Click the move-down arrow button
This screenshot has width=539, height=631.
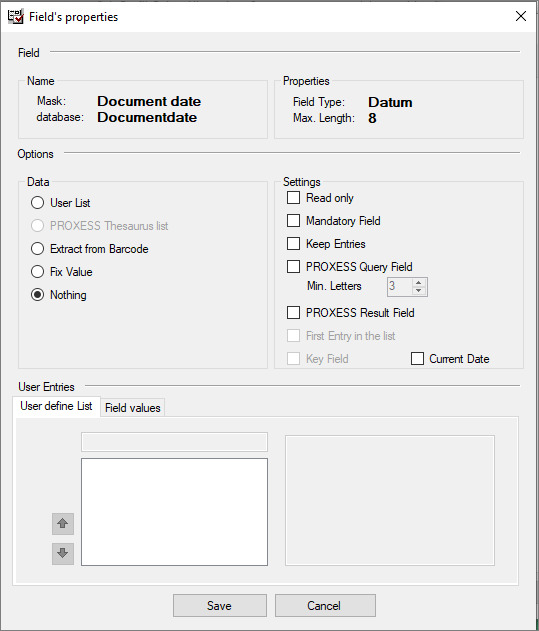(x=63, y=553)
